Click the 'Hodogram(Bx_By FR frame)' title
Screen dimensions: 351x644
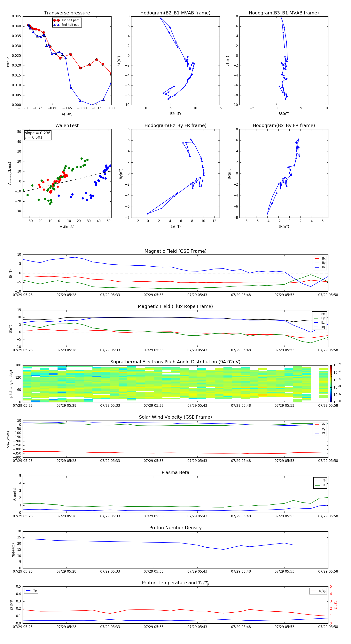point(284,125)
